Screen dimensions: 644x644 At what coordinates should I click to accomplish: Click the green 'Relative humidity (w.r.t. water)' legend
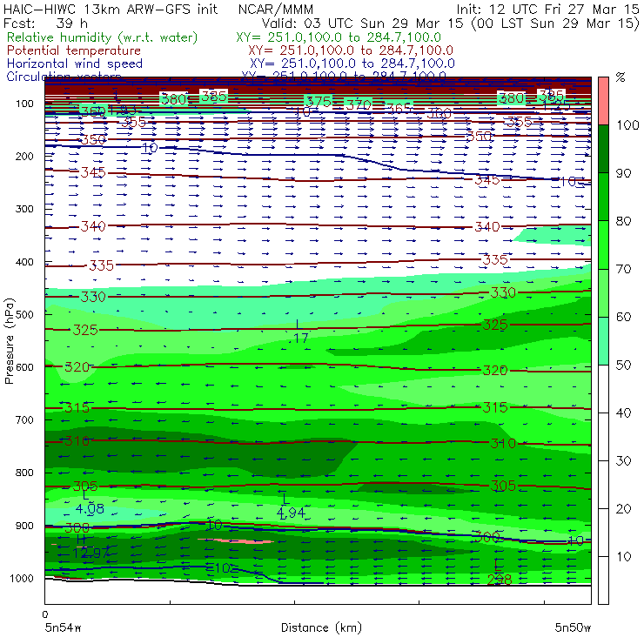pyautogui.click(x=103, y=37)
